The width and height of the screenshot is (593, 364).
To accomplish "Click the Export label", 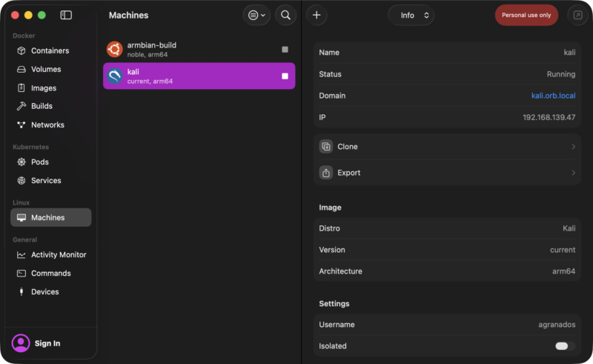I will (348, 173).
